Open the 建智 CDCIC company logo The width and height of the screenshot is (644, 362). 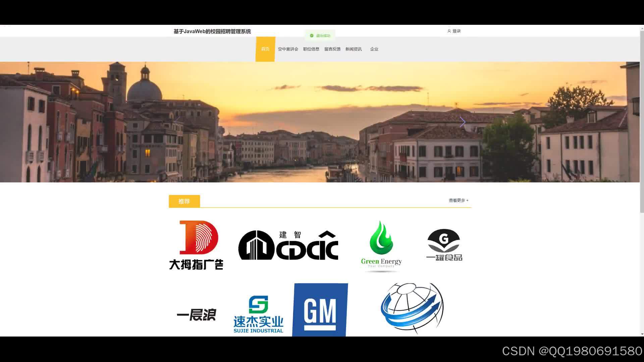pos(288,245)
